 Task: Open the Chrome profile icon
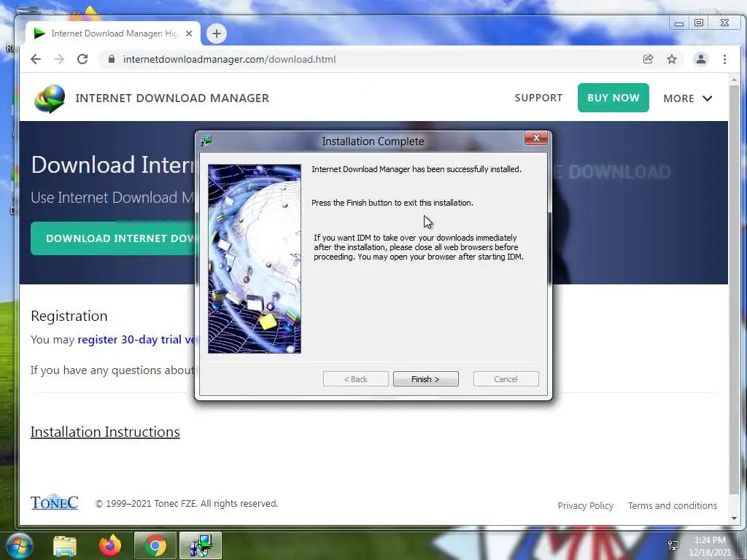pyautogui.click(x=701, y=59)
